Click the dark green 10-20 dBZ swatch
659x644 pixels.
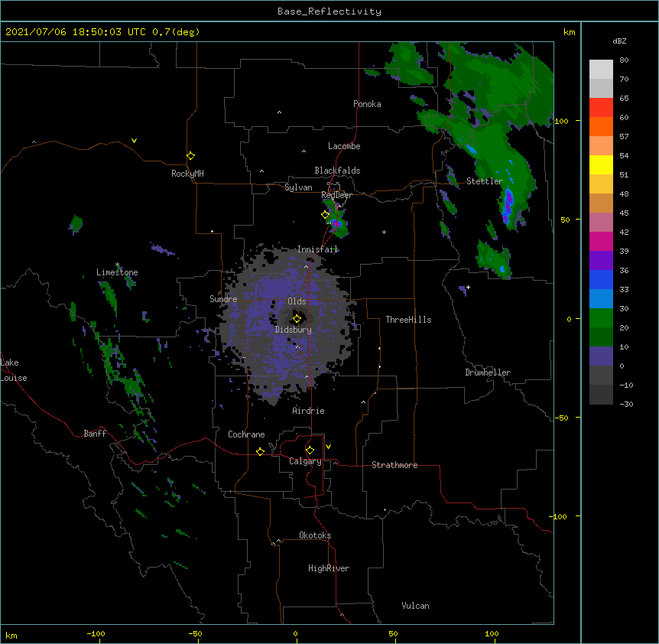pos(601,337)
